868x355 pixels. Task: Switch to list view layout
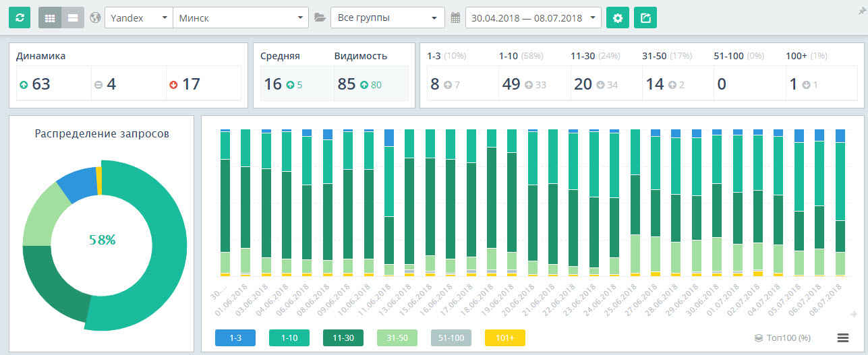point(73,18)
